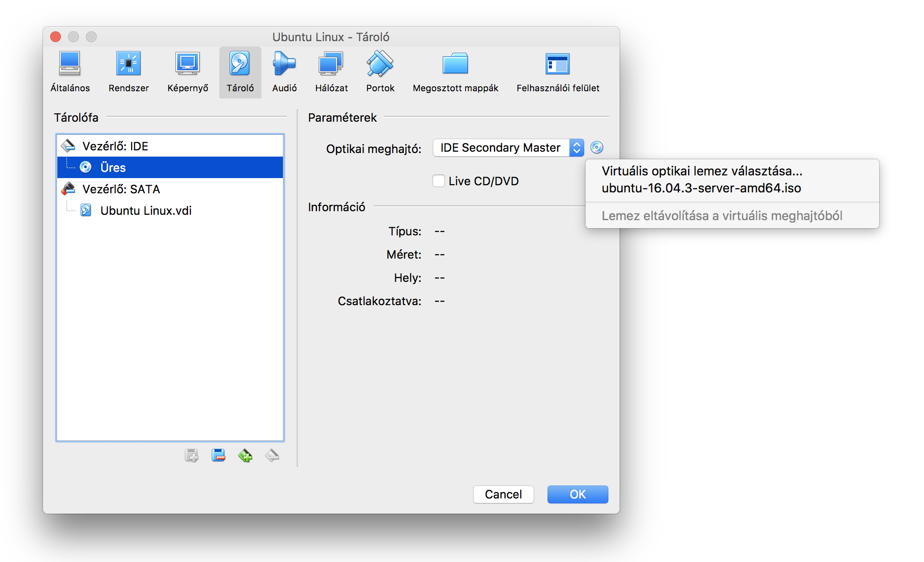The image size is (924, 562).
Task: Select the Üres optical drive entry
Action: [170, 167]
